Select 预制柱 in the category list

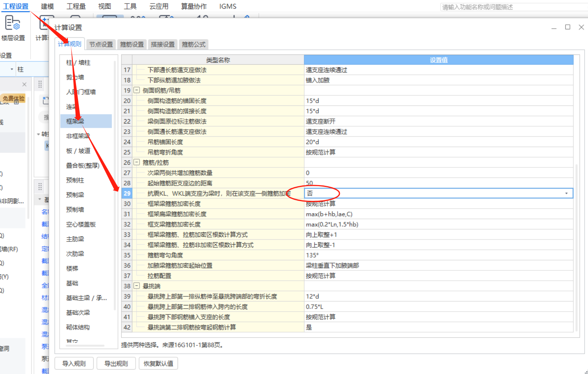tap(75, 180)
